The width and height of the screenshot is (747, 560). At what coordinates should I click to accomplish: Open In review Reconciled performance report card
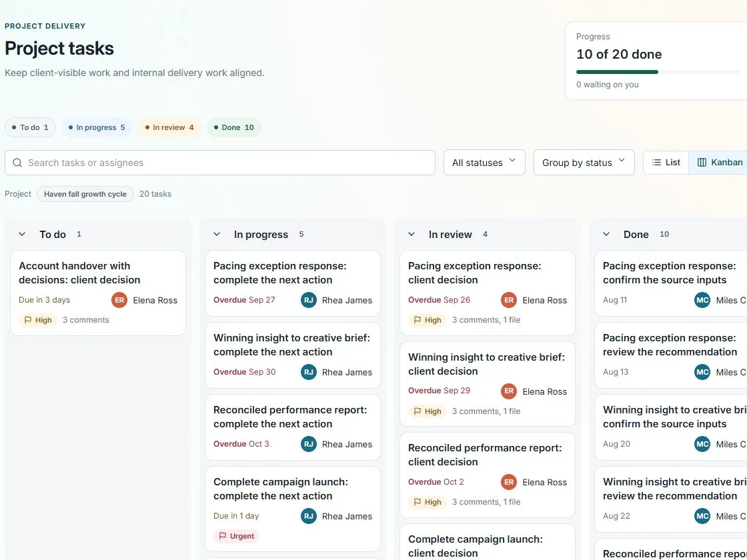pyautogui.click(x=488, y=475)
